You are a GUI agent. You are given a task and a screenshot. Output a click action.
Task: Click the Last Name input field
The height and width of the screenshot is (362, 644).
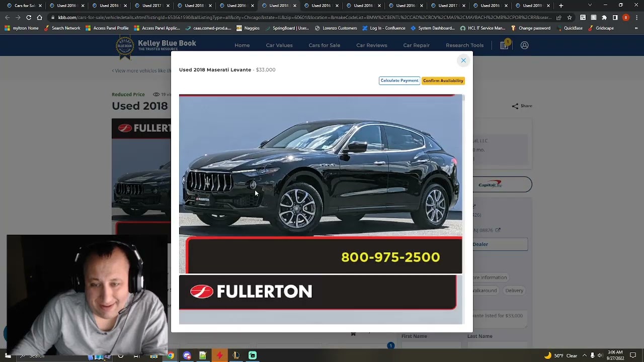pos(497,345)
